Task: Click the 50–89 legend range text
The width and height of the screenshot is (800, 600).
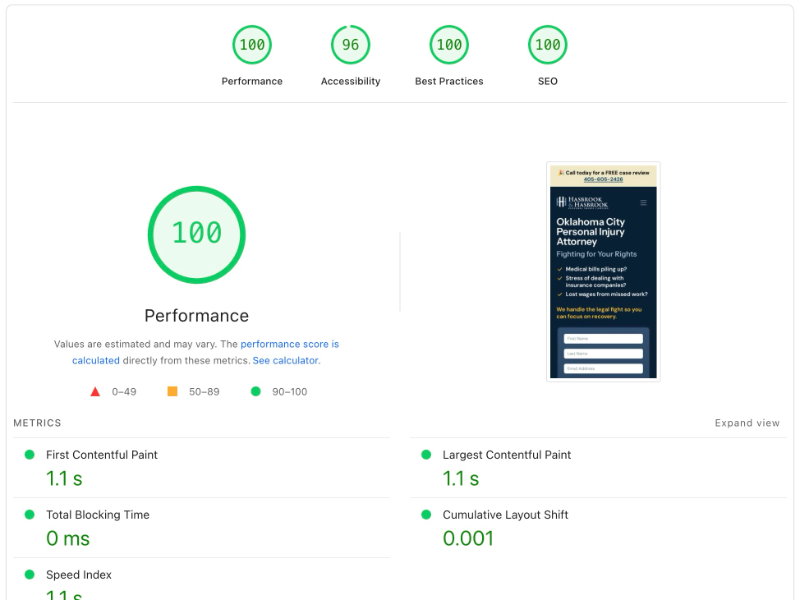Action: [x=204, y=392]
